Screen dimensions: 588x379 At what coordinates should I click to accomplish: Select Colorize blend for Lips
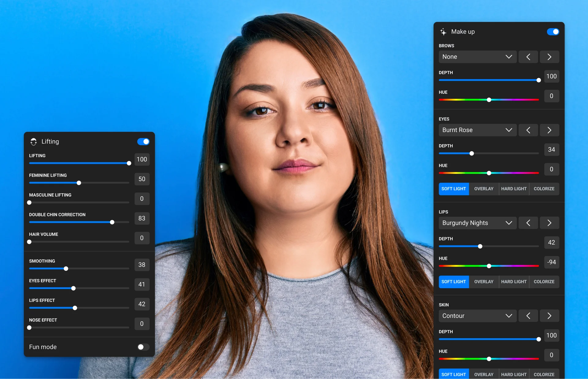click(544, 282)
